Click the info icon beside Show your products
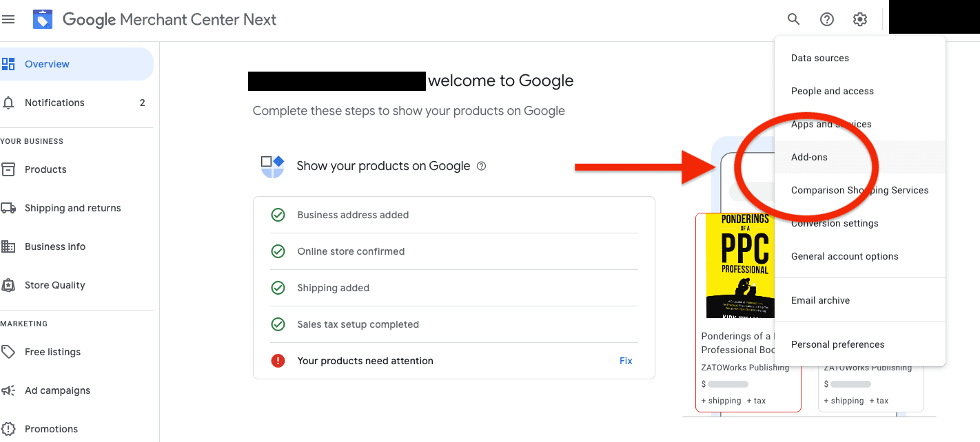The image size is (980, 442). click(x=482, y=166)
